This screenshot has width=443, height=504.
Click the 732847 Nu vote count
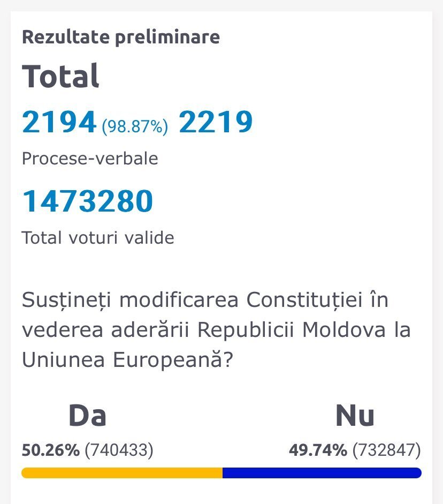click(x=386, y=450)
